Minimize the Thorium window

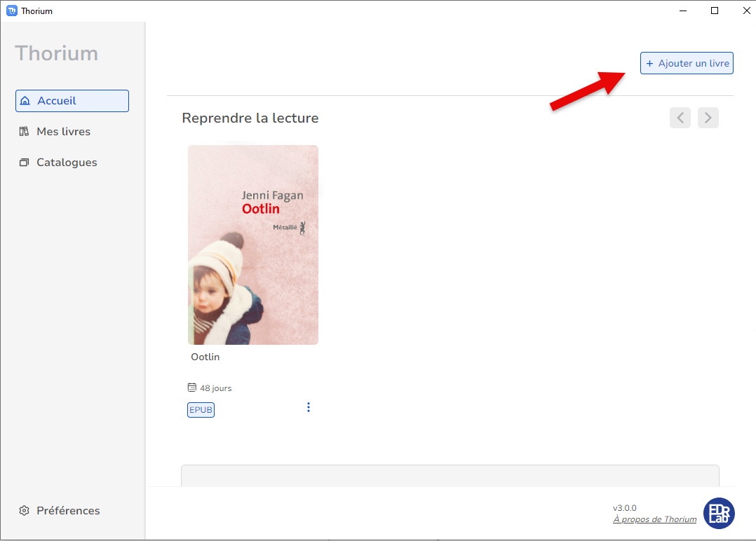coord(682,11)
